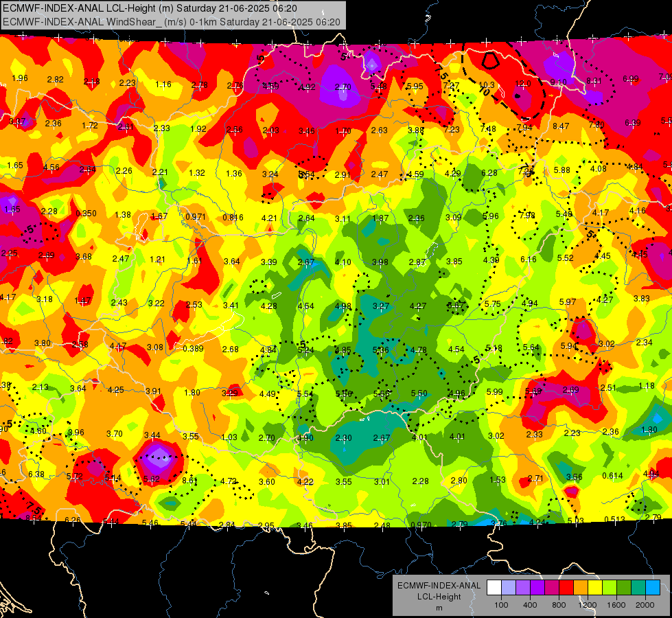
Task: Select the bright blue legend swatch
Action: tap(653, 588)
